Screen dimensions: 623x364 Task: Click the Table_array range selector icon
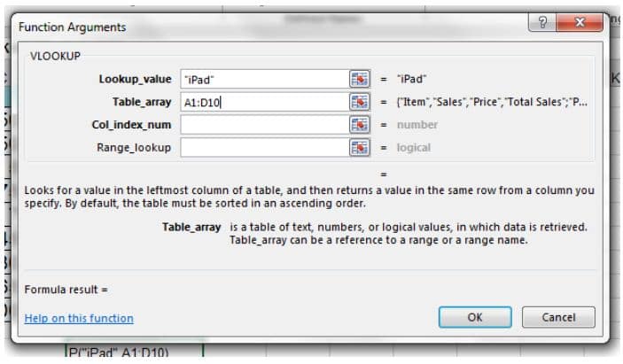point(359,102)
